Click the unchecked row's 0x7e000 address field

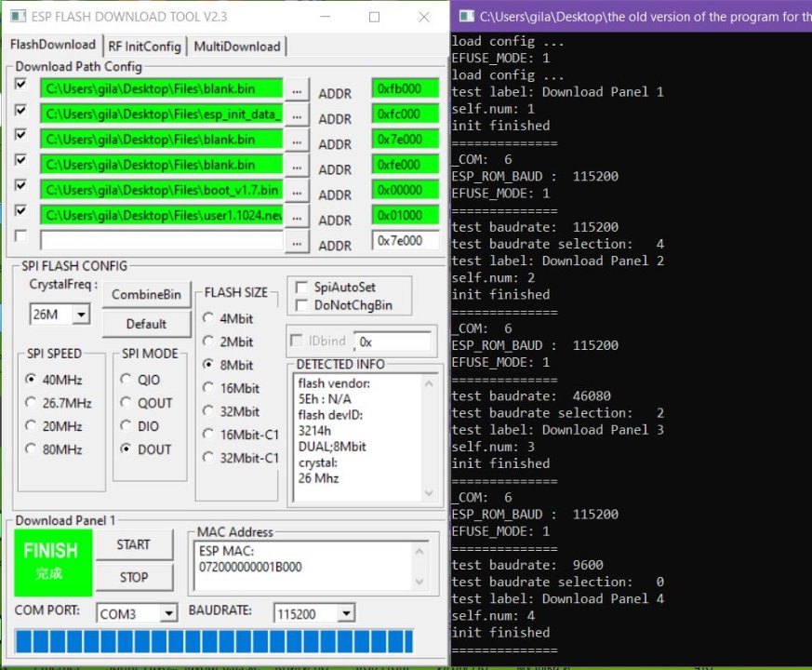tap(405, 241)
